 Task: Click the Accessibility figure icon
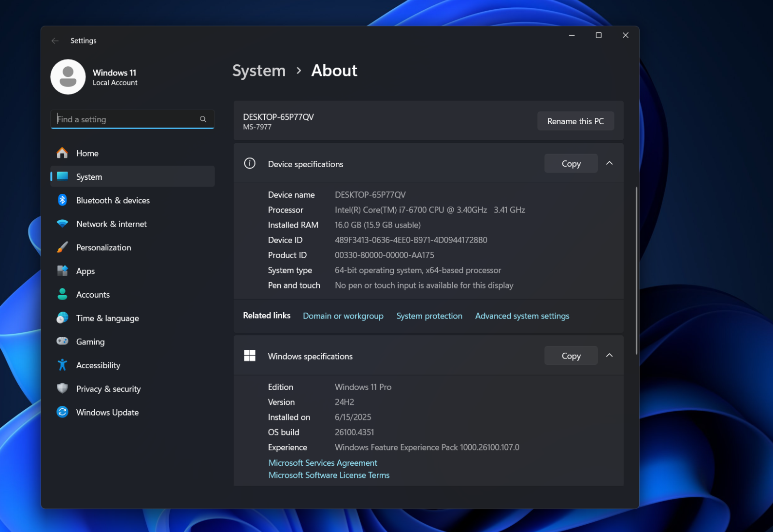pos(62,365)
